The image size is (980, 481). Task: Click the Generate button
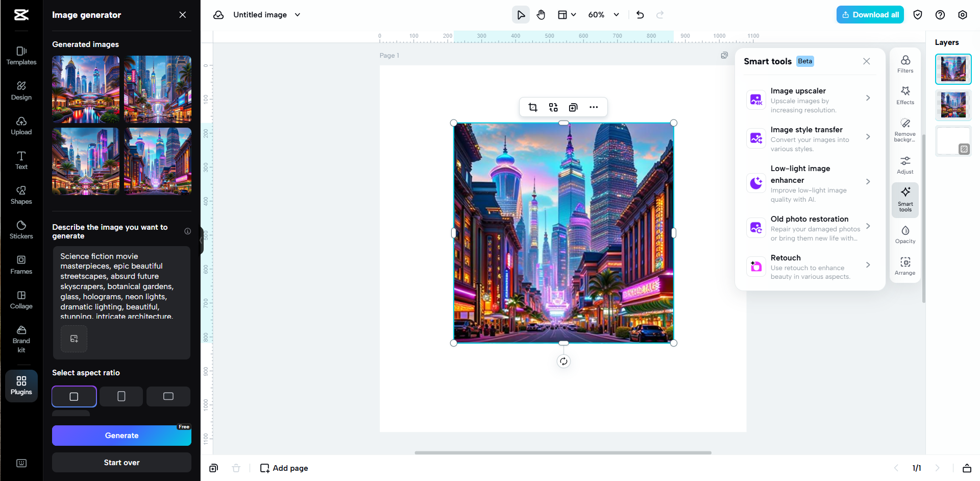click(x=121, y=435)
